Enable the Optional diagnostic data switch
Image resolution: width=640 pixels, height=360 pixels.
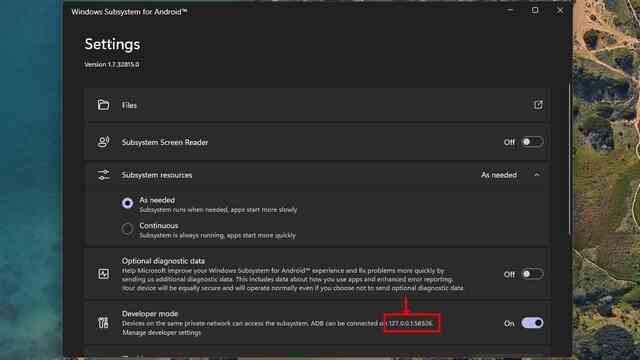tap(532, 274)
